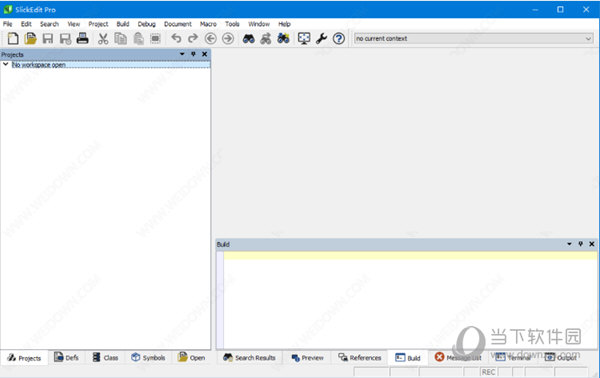Paste clipboard using toolbar paste icon

coord(139,39)
